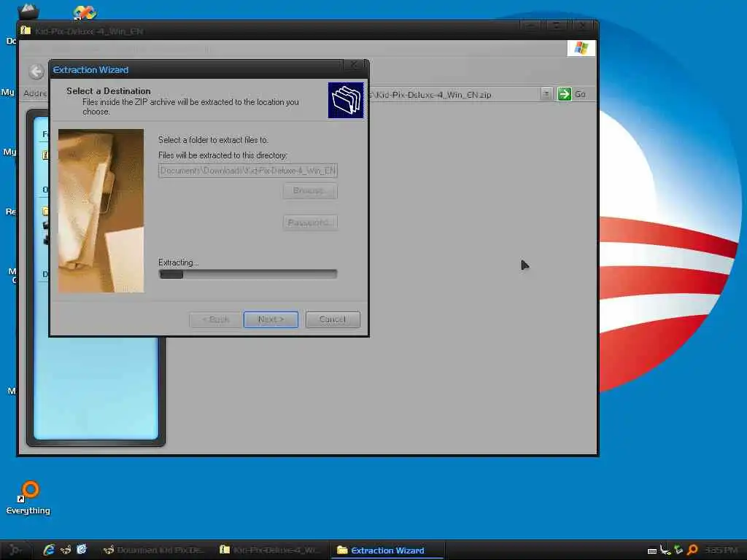The image size is (747, 560).
Task: Click the orange magnifier tray icon
Action: coord(692,550)
